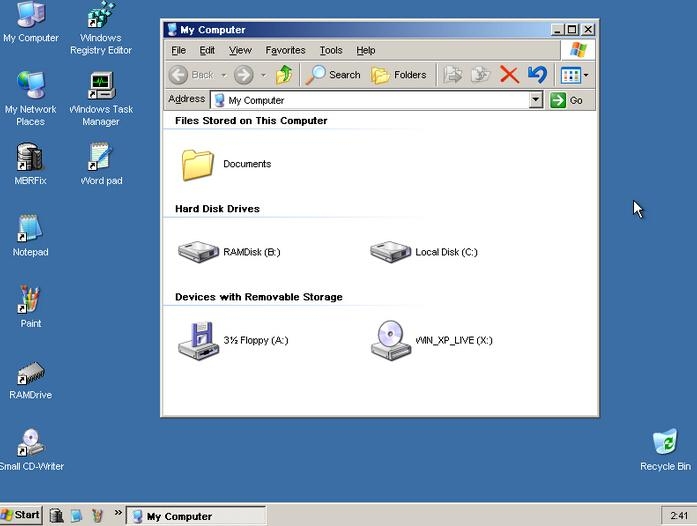Click the Views toolbar icon
This screenshot has height=526, width=697.
coord(570,75)
